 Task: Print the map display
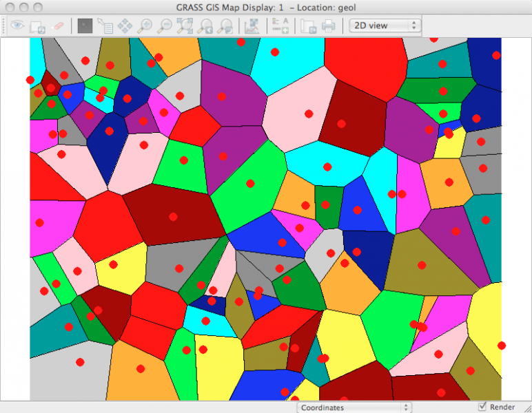tap(328, 26)
